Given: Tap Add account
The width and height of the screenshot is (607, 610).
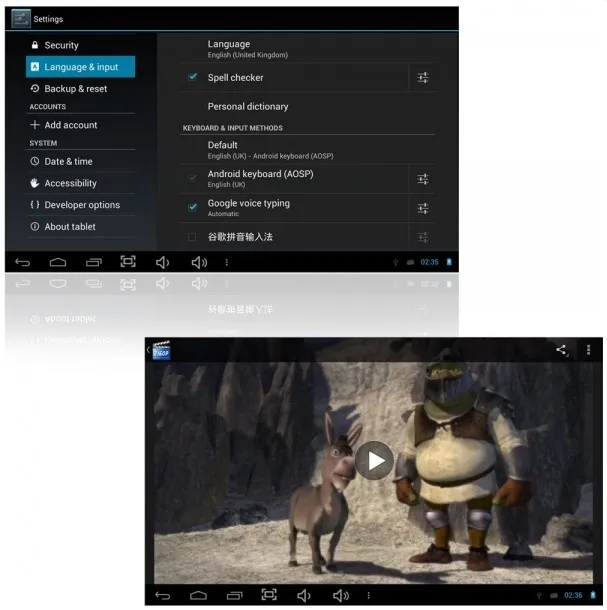Looking at the screenshot, I should click(x=81, y=125).
